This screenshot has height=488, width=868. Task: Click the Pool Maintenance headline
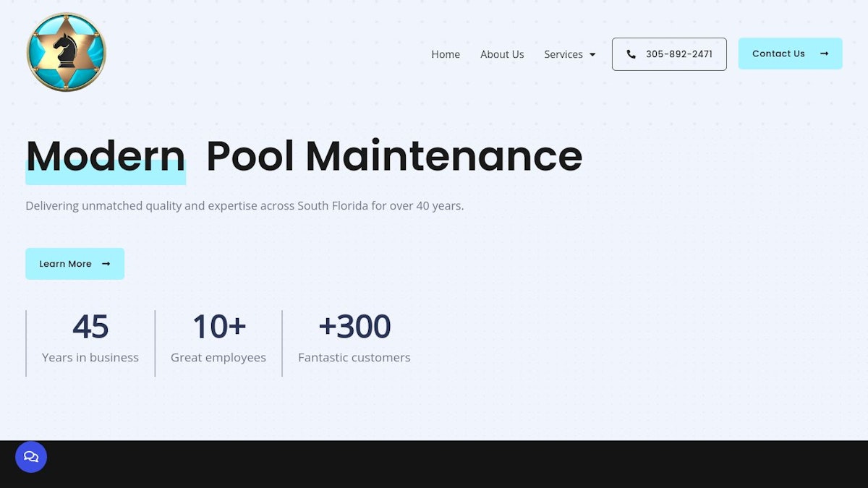coord(394,156)
